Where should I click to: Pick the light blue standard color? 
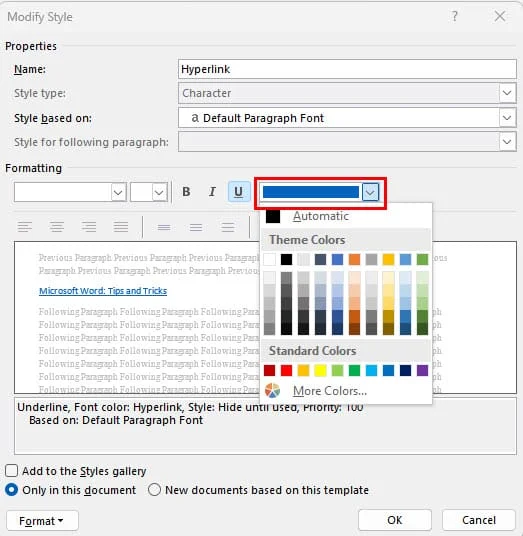[x=371, y=370]
